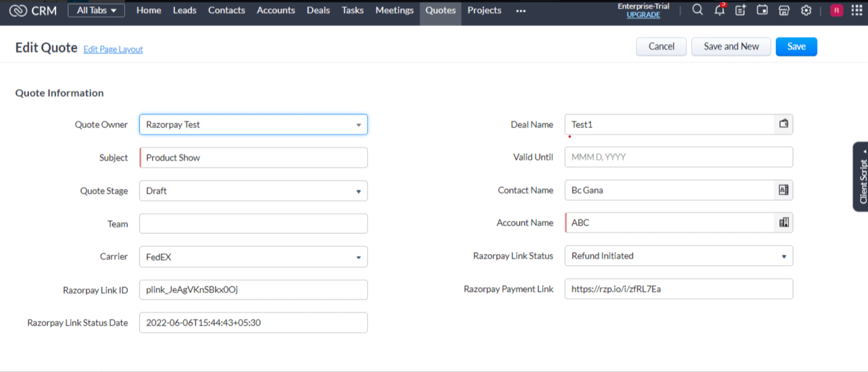868x372 pixels.
Task: Click the Quote Information section heading
Action: click(x=59, y=93)
